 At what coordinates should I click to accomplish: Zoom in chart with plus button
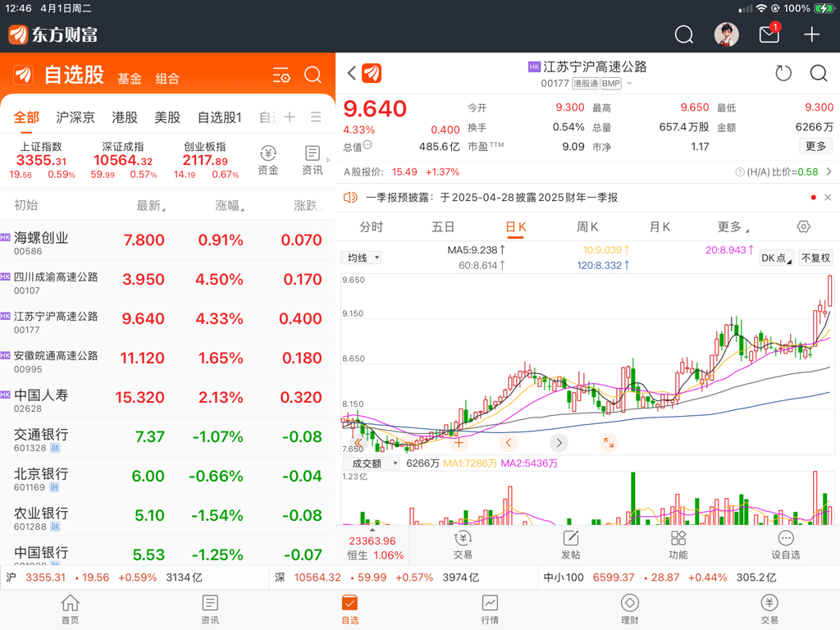(459, 442)
